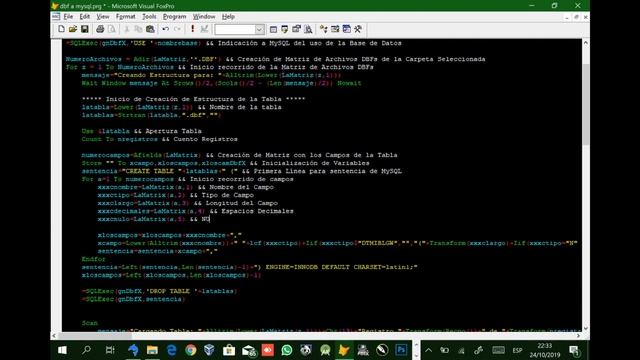Paste clipboard contents via toolbar icon
640x360 pixels.
[x=150, y=29]
